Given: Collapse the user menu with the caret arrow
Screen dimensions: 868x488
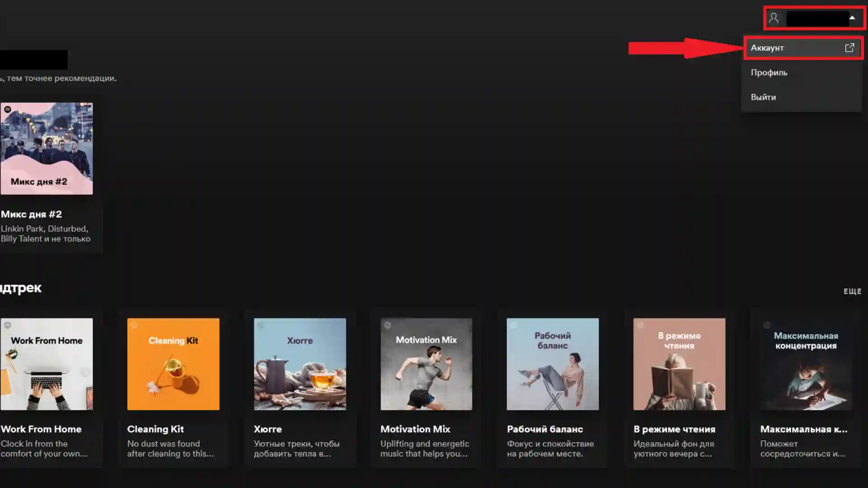Looking at the screenshot, I should pyautogui.click(x=852, y=18).
